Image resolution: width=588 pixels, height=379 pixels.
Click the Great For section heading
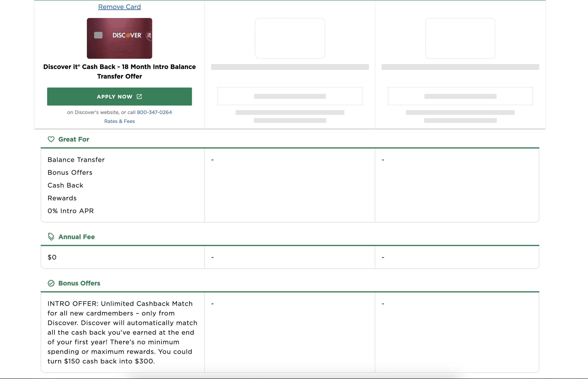[x=73, y=139]
